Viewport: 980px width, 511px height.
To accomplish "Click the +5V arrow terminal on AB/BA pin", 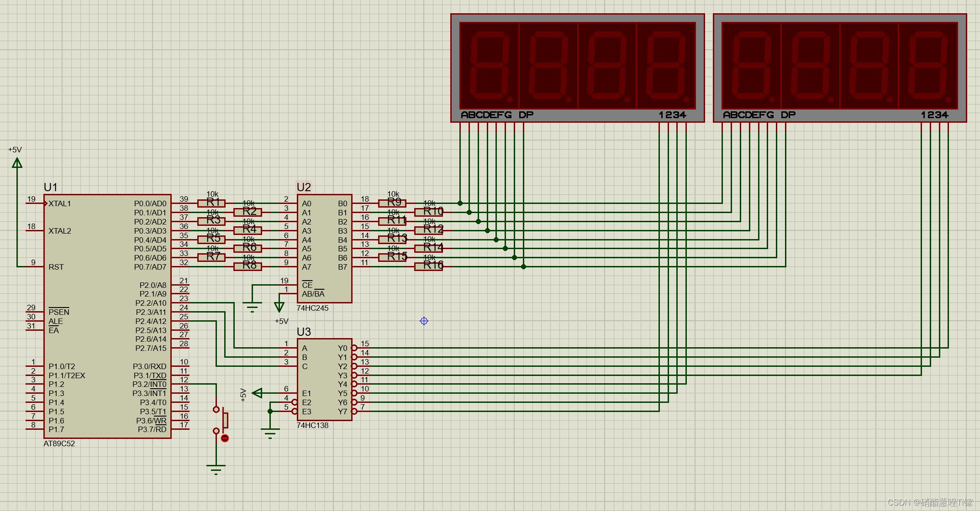I will pos(279,307).
